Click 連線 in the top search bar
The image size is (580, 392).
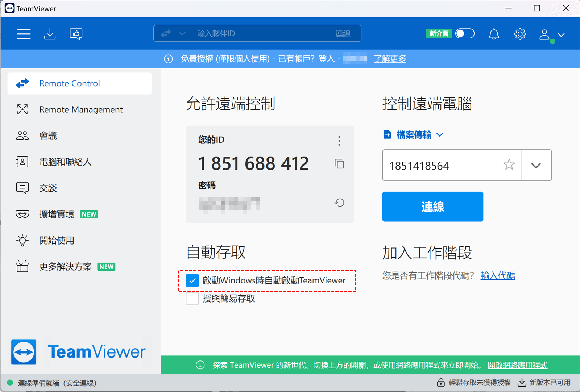coord(343,34)
